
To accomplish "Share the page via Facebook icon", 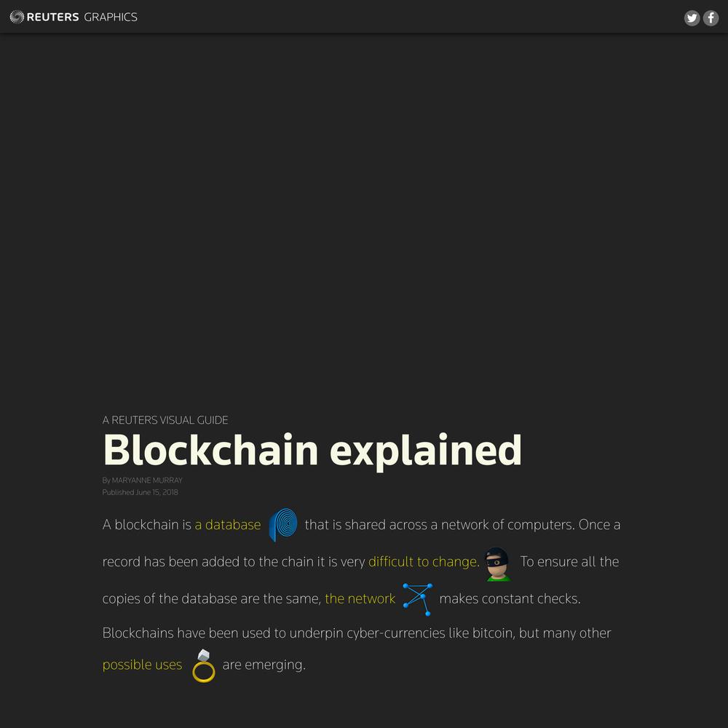I will click(711, 18).
